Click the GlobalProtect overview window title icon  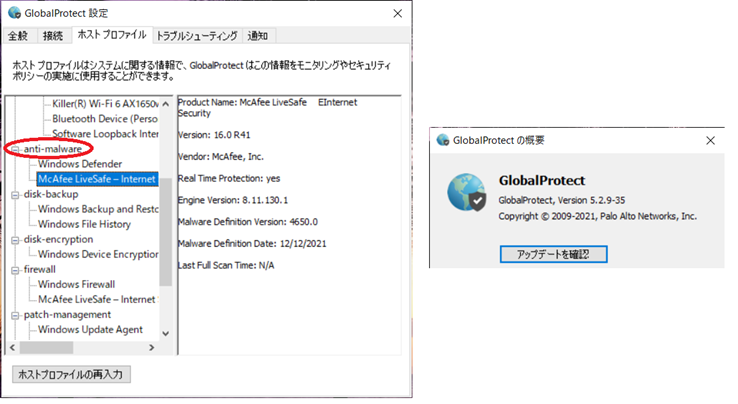pos(443,140)
